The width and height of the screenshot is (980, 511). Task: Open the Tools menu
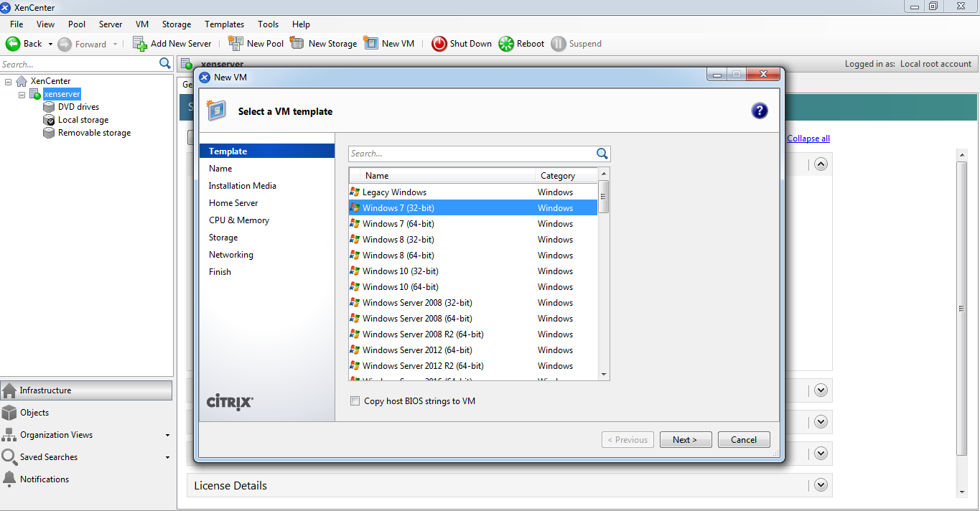269,24
